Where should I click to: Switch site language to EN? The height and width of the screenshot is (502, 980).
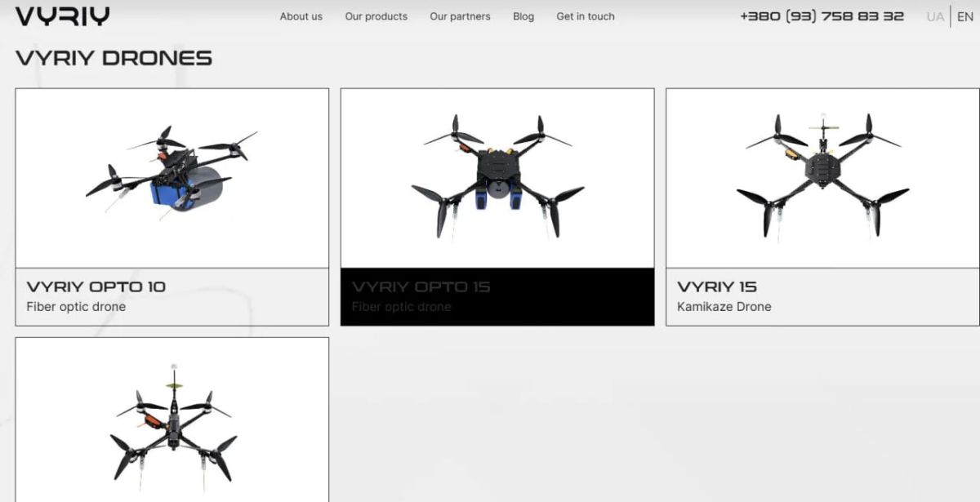click(964, 17)
